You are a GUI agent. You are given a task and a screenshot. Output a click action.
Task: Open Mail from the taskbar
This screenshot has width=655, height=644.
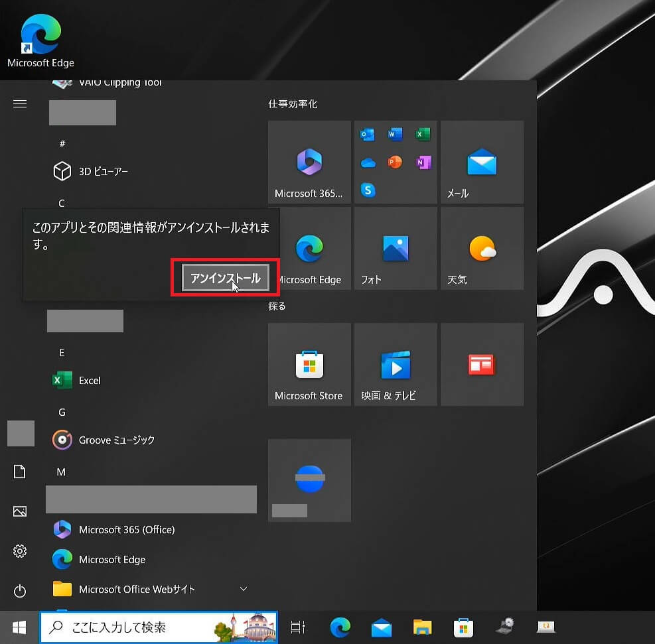click(382, 627)
